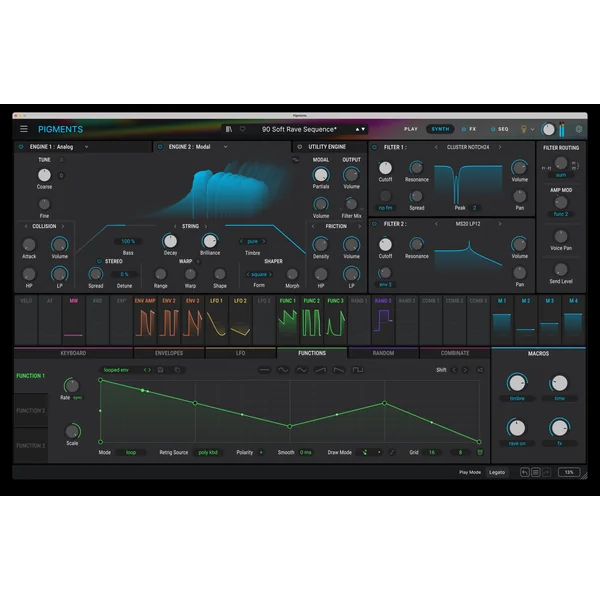Viewport: 600px width, 600px height.
Task: Apply the sine function shape
Action: [x=283, y=370]
